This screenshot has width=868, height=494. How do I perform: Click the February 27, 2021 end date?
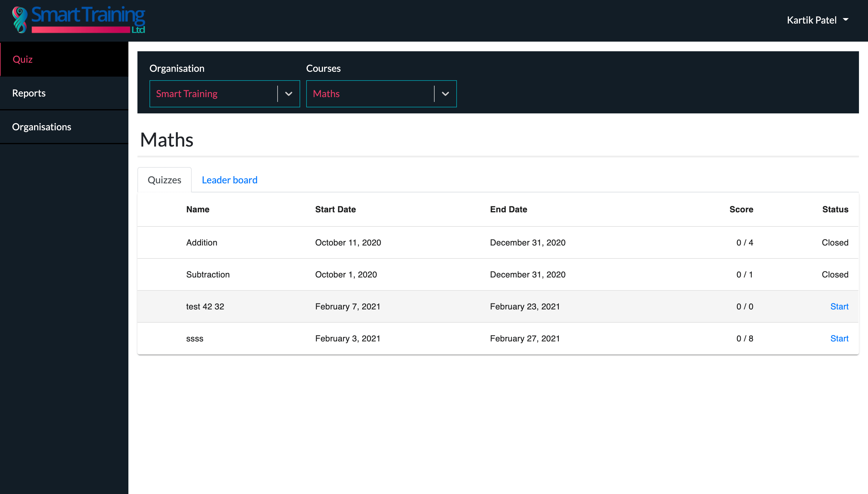525,338
